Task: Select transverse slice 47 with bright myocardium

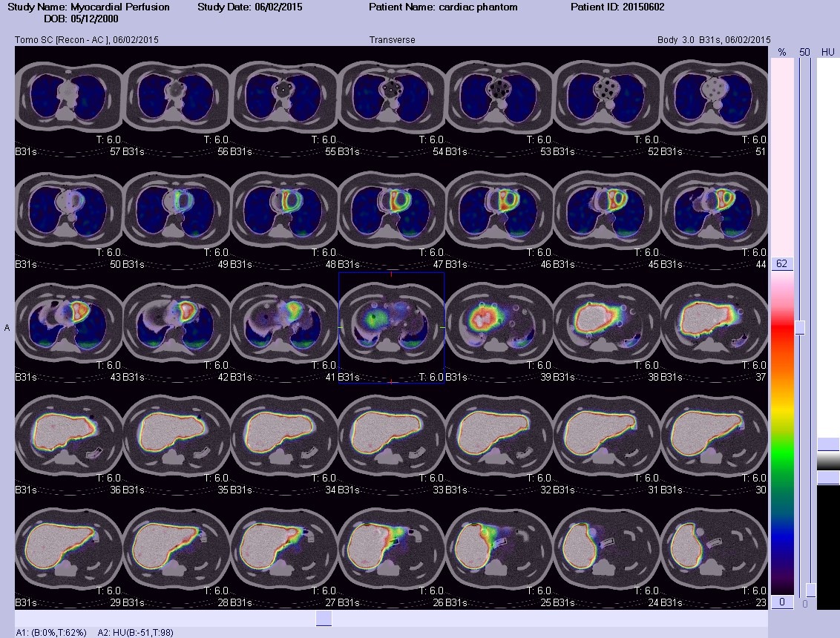Action: (x=391, y=215)
